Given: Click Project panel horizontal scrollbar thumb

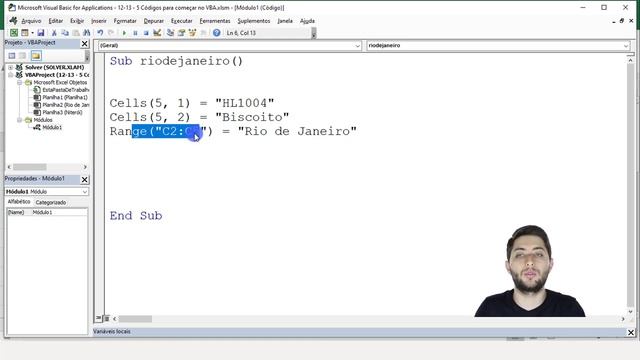Looking at the screenshot, I should [x=29, y=167].
